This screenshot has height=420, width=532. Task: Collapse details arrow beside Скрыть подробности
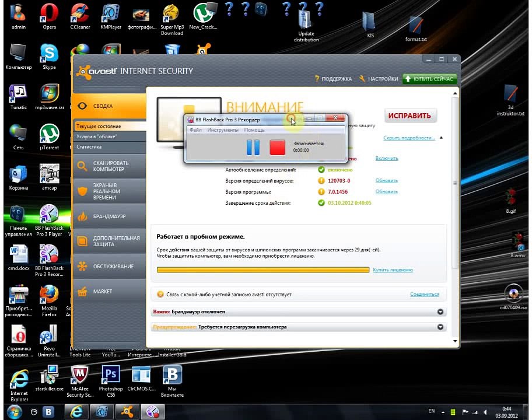(x=441, y=138)
